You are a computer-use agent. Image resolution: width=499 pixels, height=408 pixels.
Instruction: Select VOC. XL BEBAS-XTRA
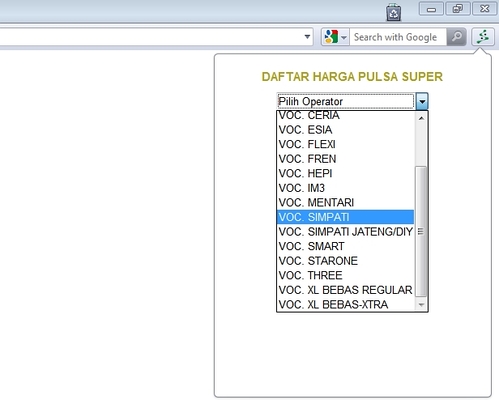[345, 305]
